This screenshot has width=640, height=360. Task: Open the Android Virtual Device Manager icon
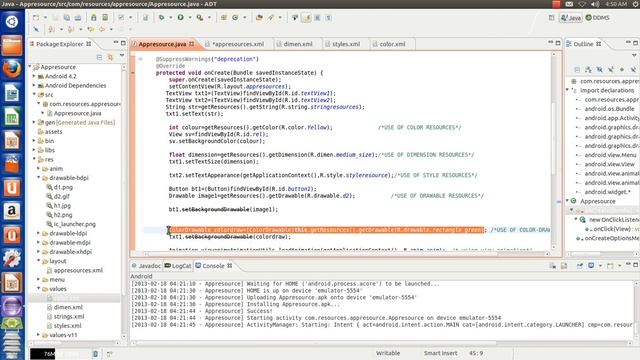pyautogui.click(x=105, y=18)
